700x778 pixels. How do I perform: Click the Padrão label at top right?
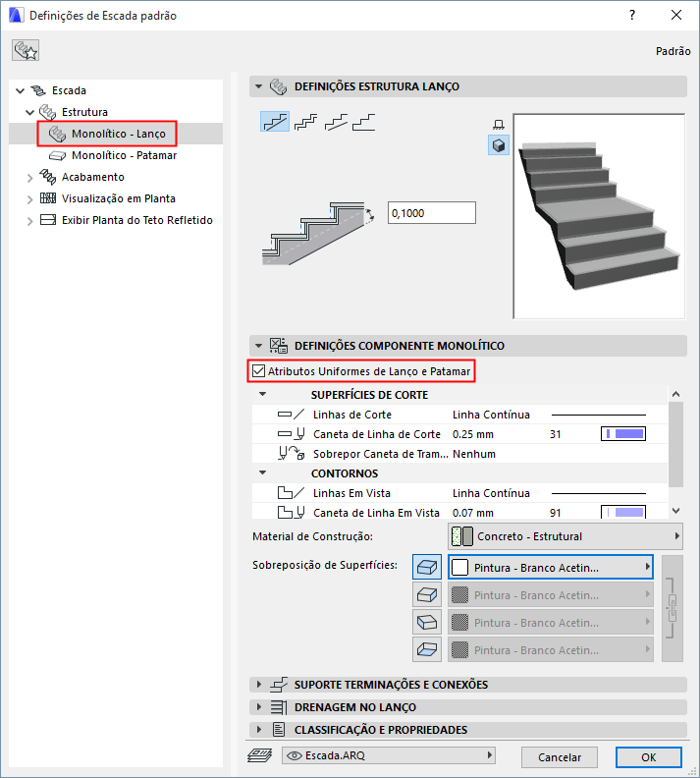click(673, 51)
